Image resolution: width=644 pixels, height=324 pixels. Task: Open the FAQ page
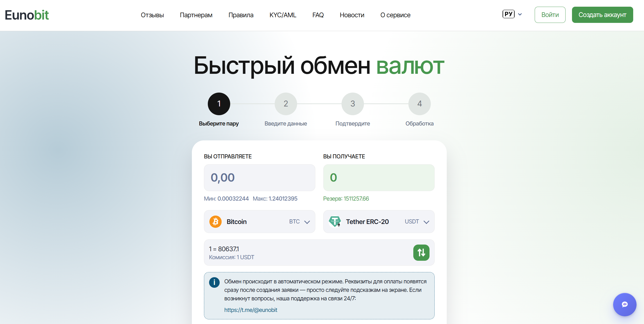tap(318, 15)
